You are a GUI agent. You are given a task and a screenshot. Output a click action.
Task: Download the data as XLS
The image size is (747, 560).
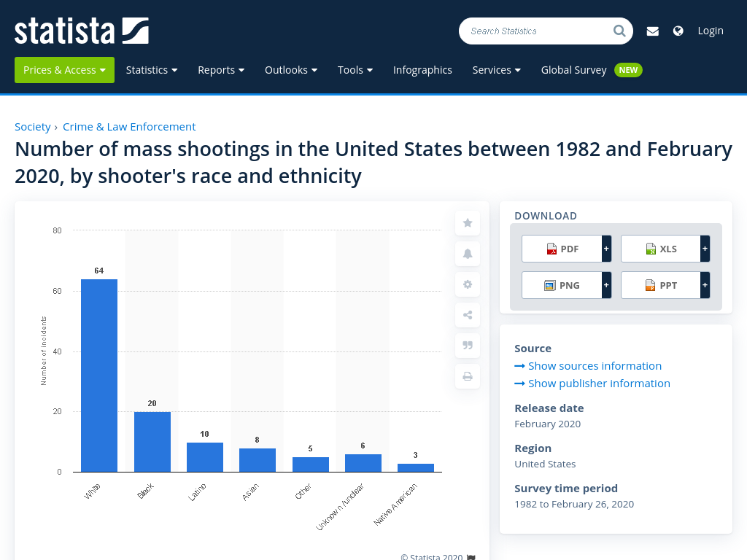661,249
